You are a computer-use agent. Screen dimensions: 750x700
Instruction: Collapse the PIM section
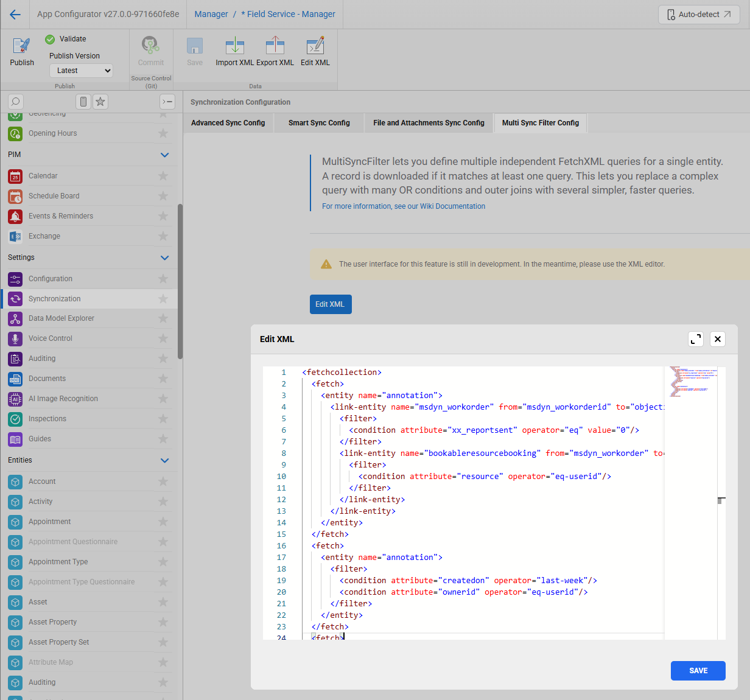[164, 155]
